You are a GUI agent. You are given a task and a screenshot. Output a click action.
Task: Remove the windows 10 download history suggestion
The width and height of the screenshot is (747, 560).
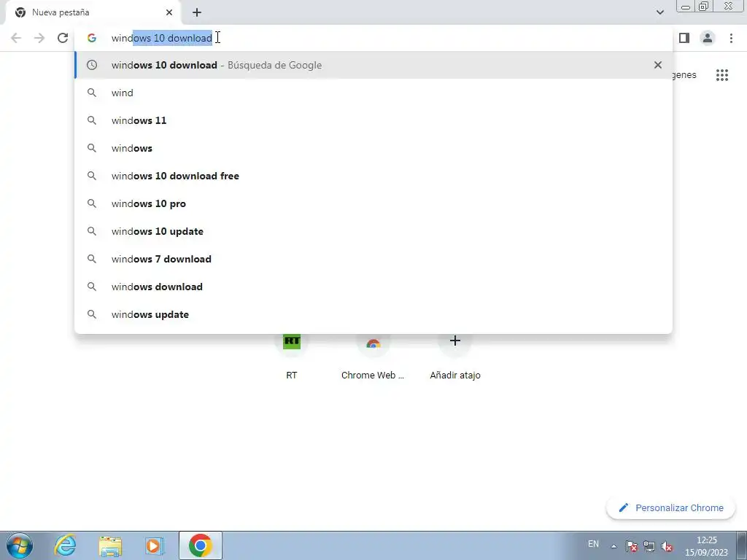pyautogui.click(x=658, y=65)
